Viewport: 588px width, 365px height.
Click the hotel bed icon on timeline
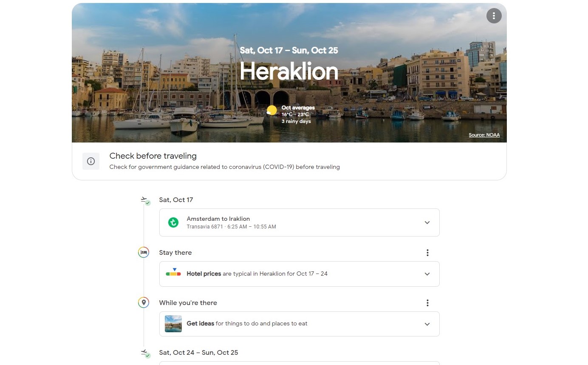coord(144,252)
